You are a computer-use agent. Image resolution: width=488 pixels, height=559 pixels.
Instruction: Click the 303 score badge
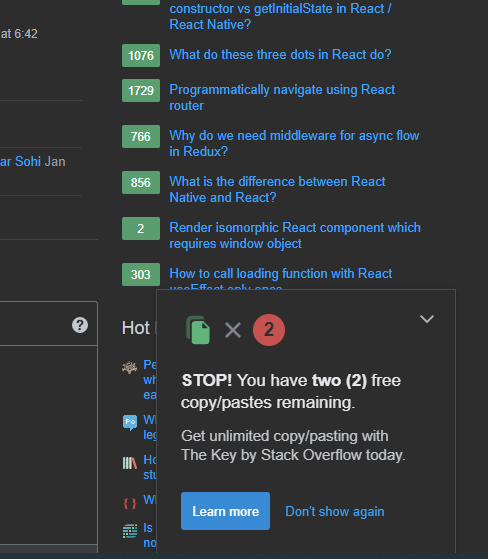(141, 275)
